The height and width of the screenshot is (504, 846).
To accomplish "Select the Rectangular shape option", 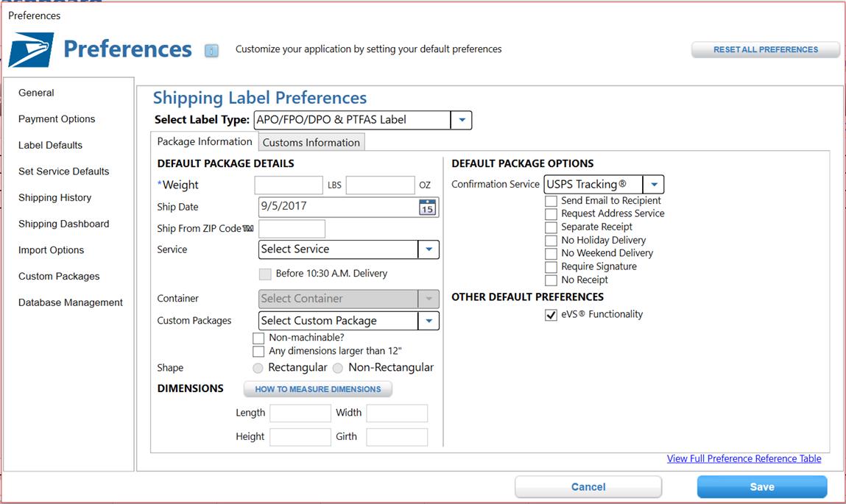I will point(258,368).
